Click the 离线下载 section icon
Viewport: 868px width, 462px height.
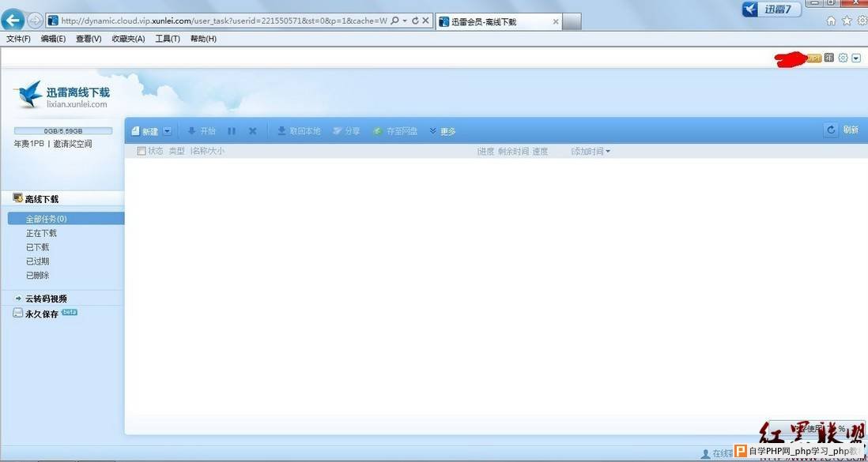click(x=17, y=197)
